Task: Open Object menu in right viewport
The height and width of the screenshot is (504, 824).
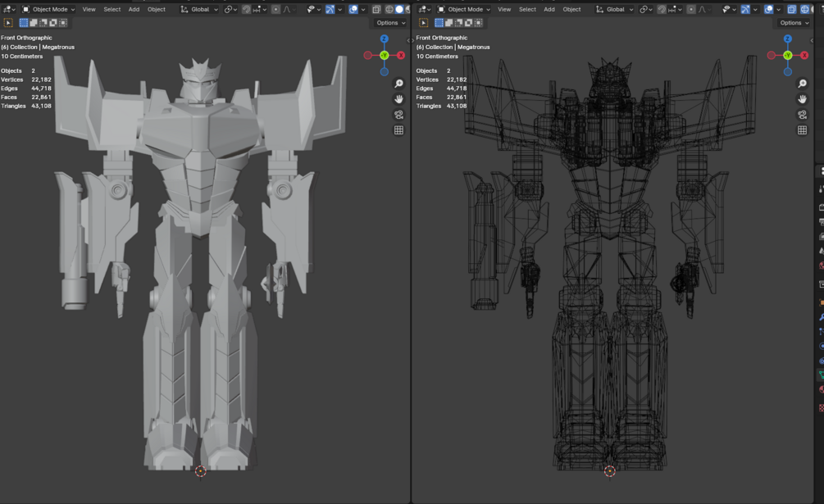Action: 571,10
